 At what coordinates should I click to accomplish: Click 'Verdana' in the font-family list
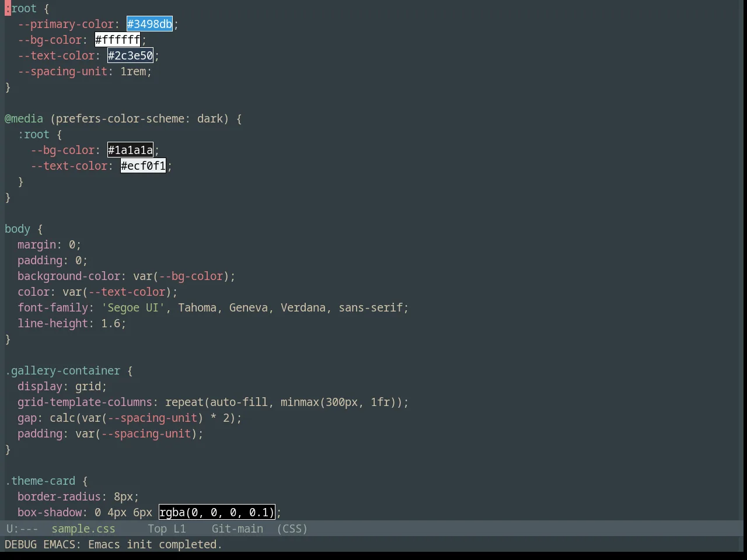(303, 307)
